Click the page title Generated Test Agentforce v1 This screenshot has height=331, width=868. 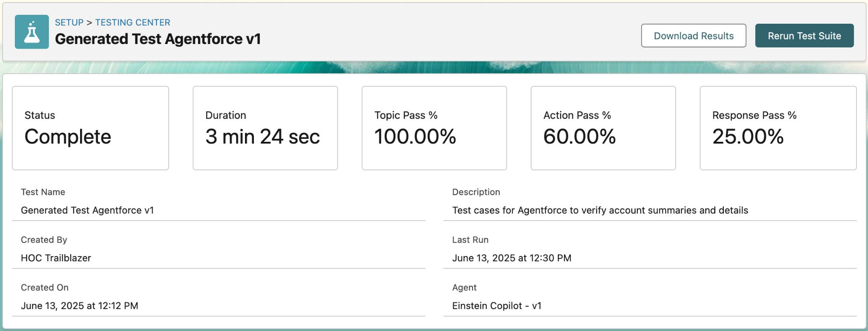(x=159, y=39)
